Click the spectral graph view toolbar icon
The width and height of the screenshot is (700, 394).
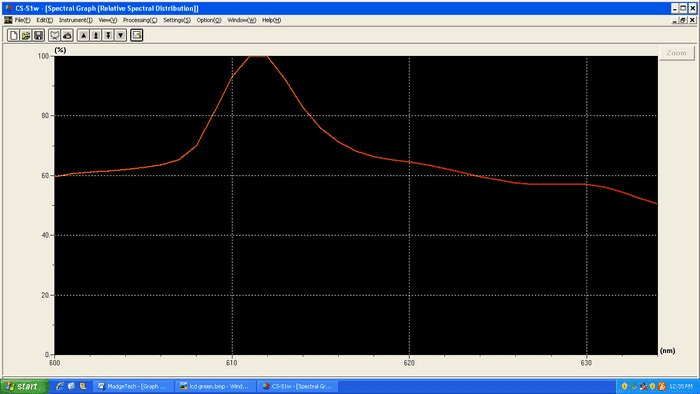click(137, 35)
